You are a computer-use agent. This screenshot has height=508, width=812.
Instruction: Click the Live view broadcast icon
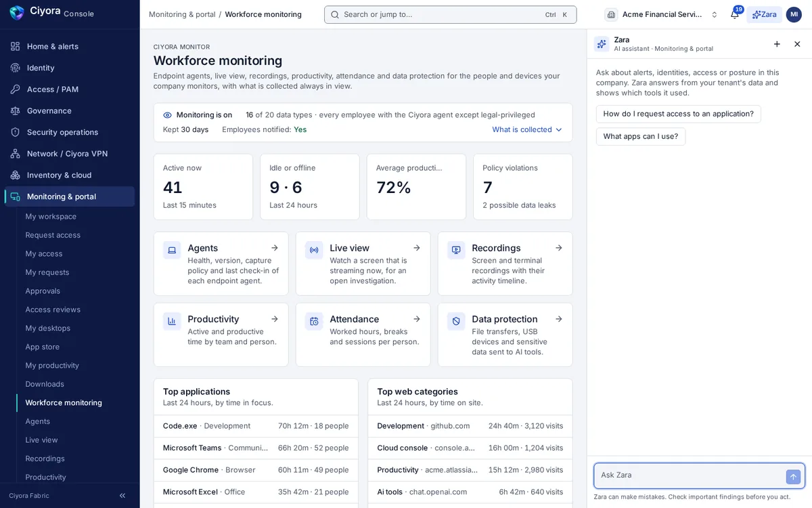click(314, 250)
